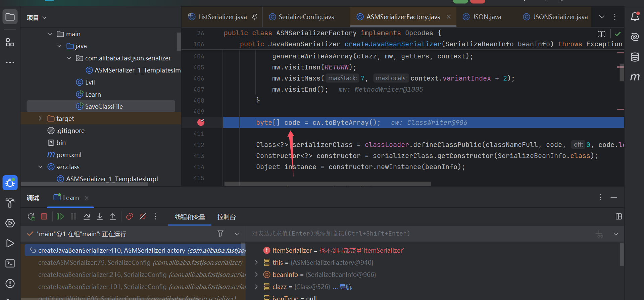Add the expression to watches

coord(599,234)
